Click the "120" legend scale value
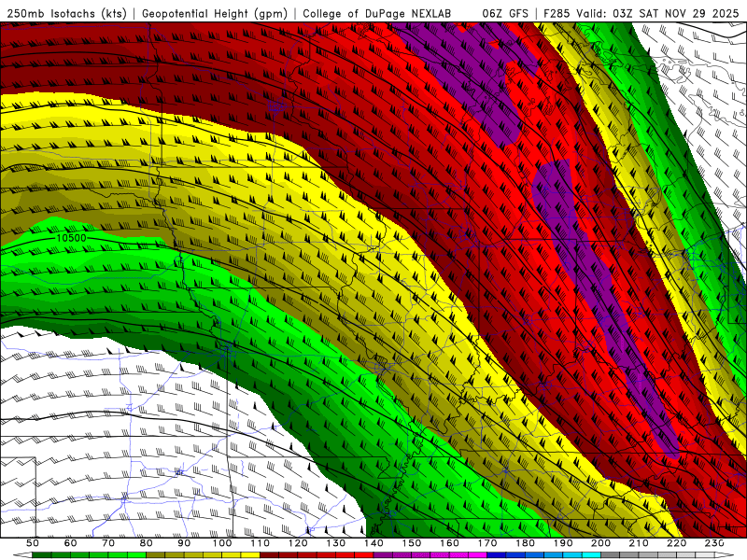 pyautogui.click(x=298, y=543)
